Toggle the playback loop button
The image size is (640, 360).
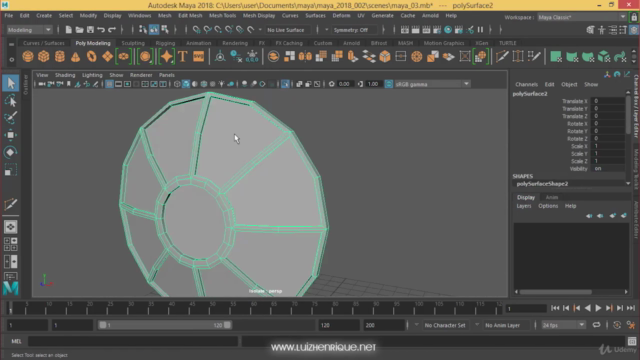[596, 325]
